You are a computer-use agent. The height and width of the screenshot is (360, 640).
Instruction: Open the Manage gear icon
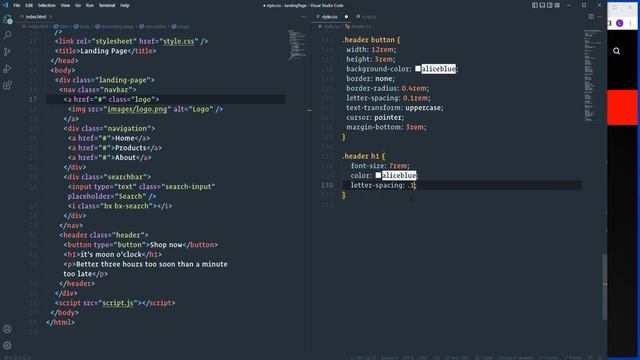click(7, 345)
